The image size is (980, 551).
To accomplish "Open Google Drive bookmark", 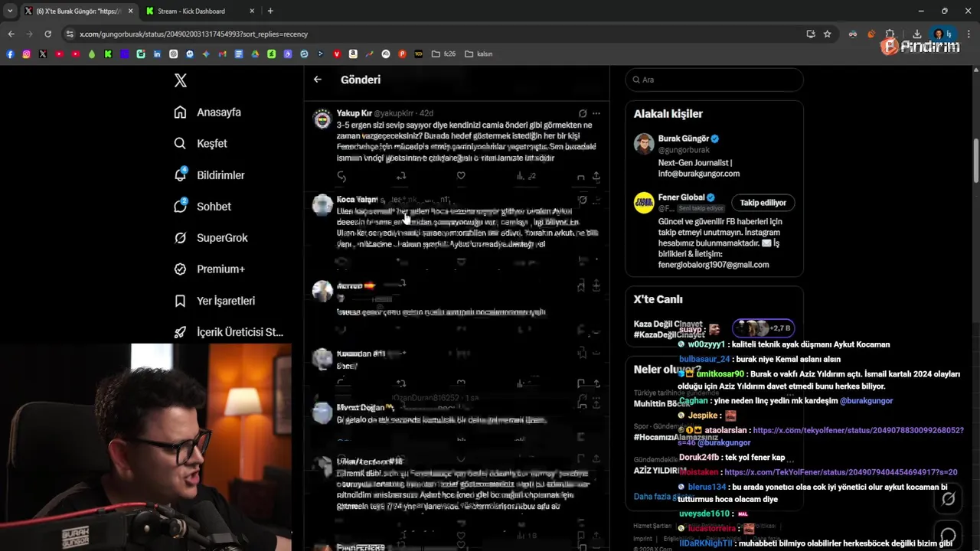I will tap(255, 54).
